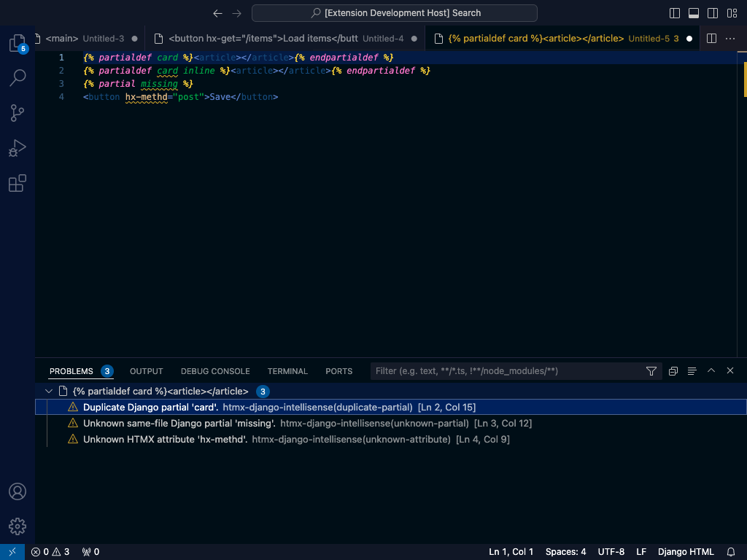Select the Duplicate Django partial 'card' problem
747x560 pixels.
(391, 407)
